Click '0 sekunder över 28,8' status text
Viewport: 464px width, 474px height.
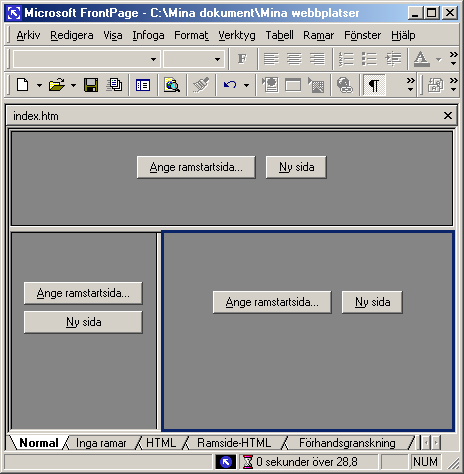(307, 462)
